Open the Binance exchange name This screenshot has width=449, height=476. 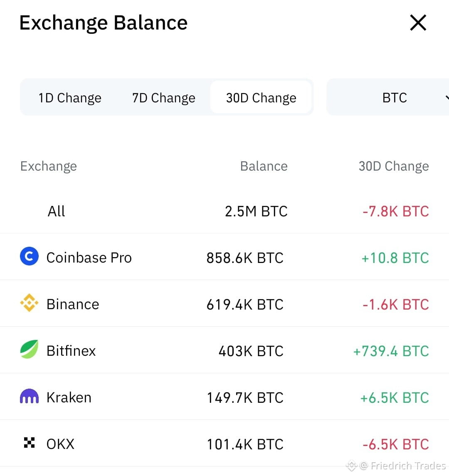(73, 304)
